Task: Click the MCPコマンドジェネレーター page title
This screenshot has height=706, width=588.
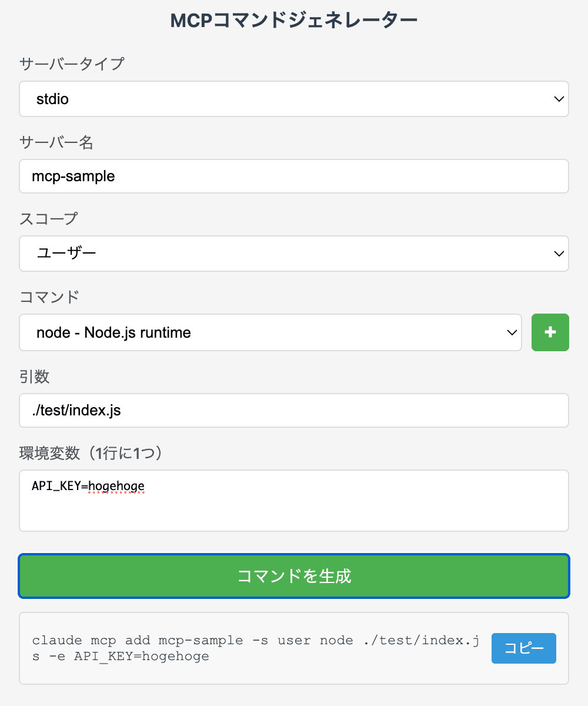Action: pyautogui.click(x=294, y=19)
